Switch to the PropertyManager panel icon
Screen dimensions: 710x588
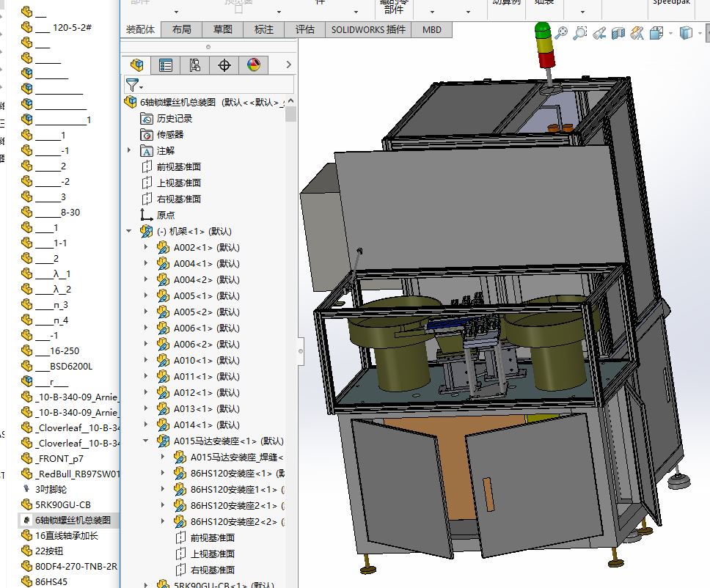tap(166, 65)
